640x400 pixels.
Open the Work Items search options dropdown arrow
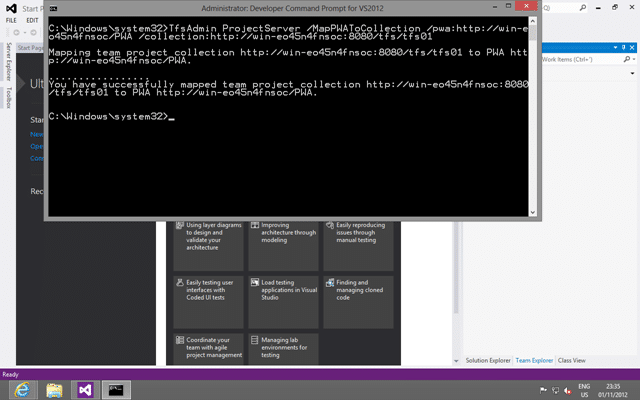click(634, 60)
